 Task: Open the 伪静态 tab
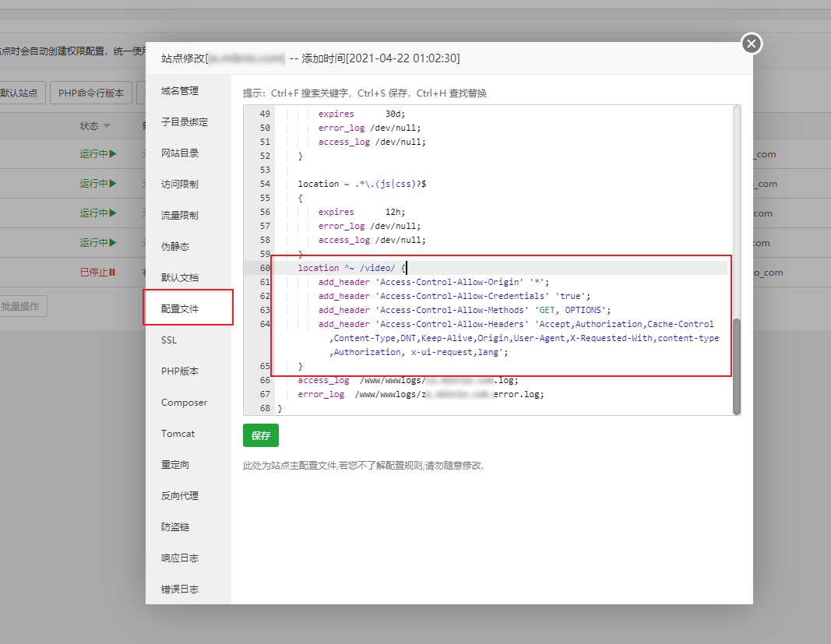[x=175, y=247]
